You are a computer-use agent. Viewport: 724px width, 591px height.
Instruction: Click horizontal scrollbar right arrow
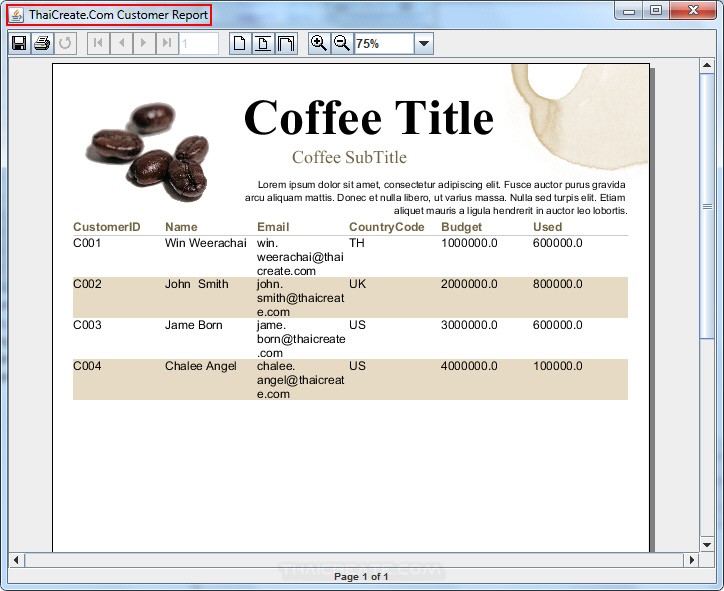[691, 560]
